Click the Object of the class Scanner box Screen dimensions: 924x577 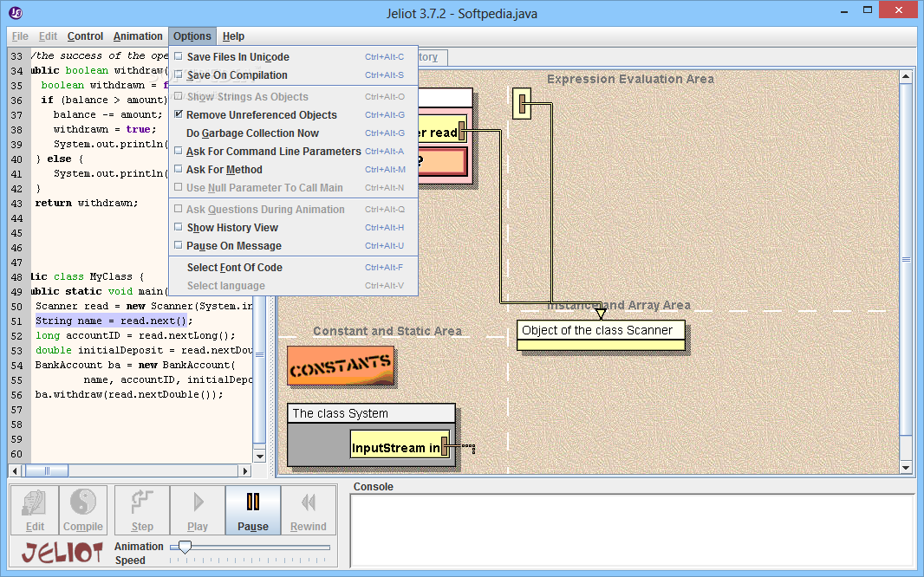[x=601, y=335]
